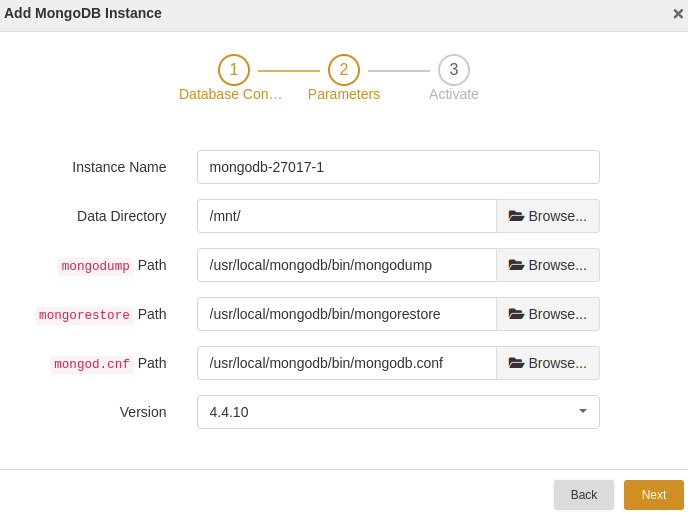
Task: Click the mongodump path input field
Action: pyautogui.click(x=347, y=265)
